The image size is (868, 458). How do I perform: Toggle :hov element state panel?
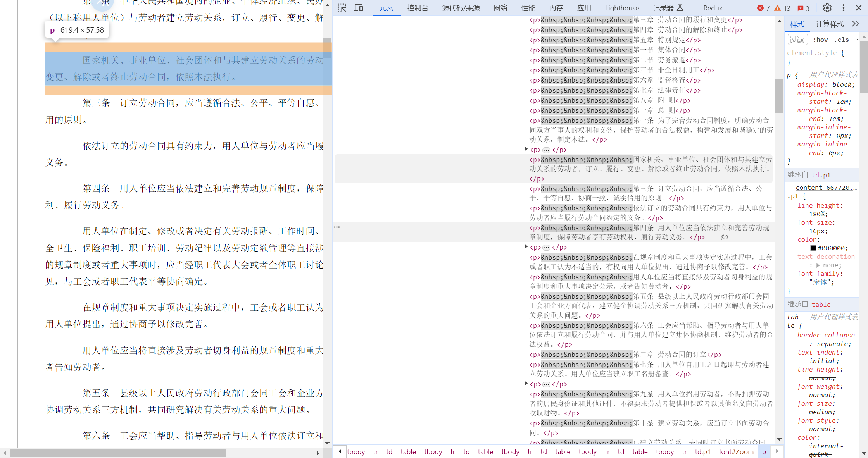(820, 40)
